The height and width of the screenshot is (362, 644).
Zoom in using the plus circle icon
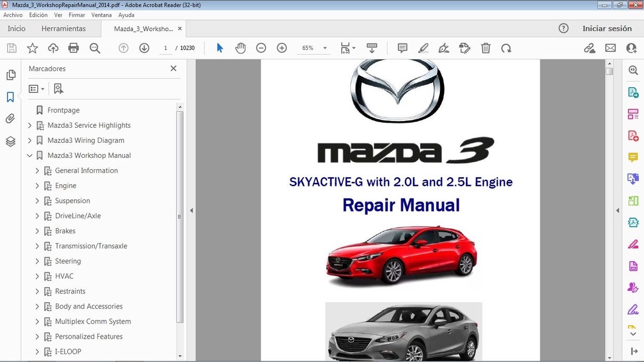[281, 48]
